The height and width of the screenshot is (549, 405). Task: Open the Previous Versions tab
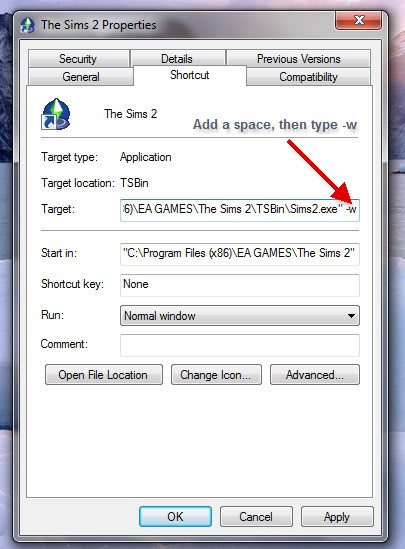(299, 58)
